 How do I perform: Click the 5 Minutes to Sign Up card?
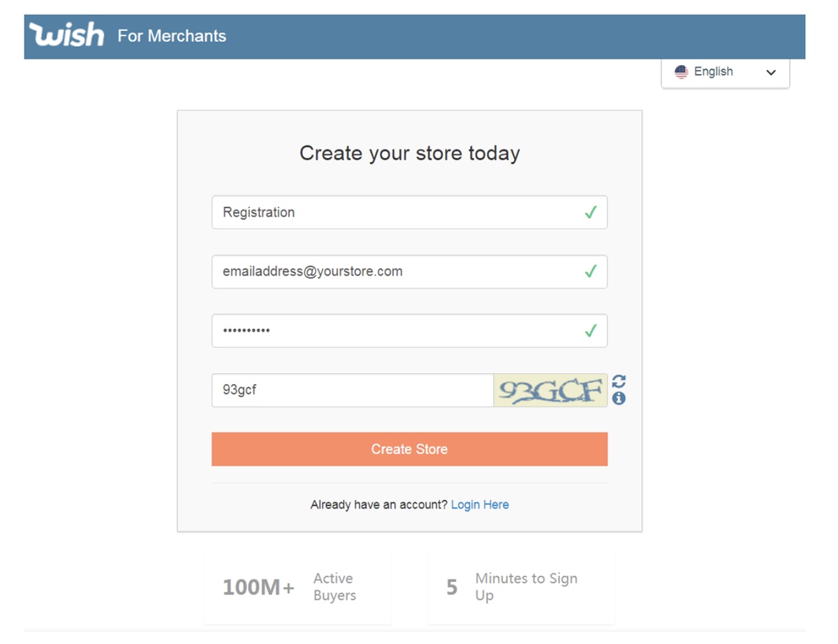pyautogui.click(x=521, y=587)
